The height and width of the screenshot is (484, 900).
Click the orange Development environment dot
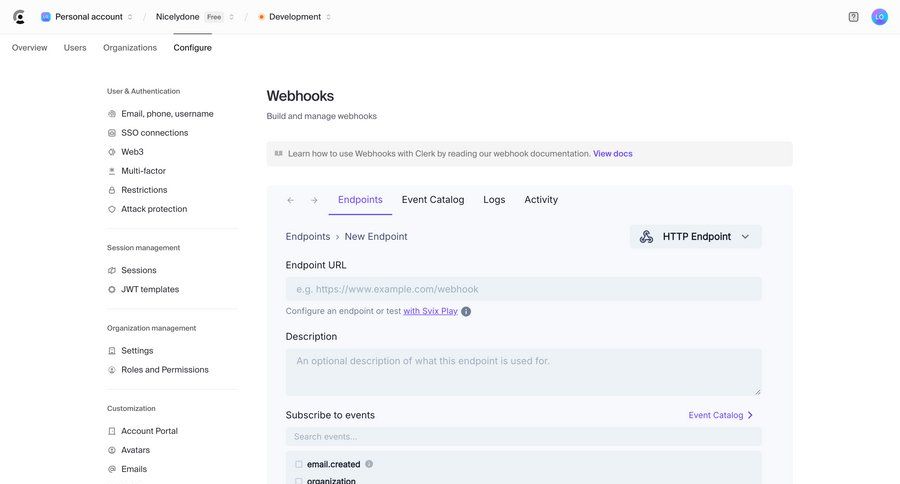(261, 17)
